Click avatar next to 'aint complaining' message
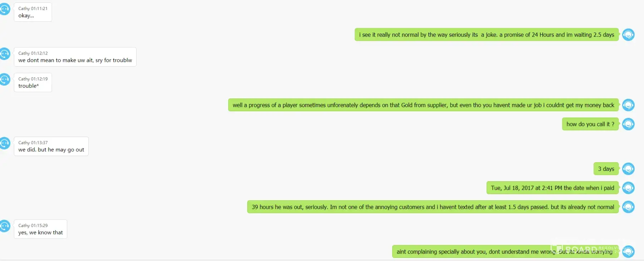 coord(628,252)
